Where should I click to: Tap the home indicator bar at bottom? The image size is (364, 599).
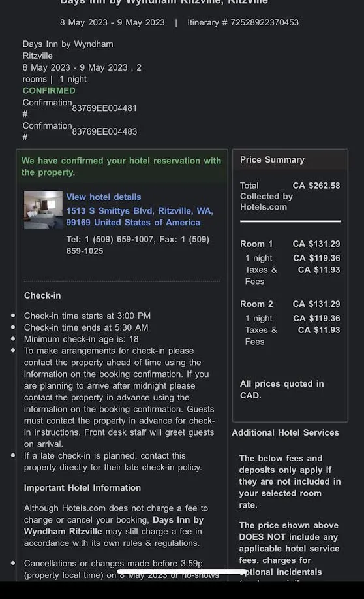(x=182, y=572)
